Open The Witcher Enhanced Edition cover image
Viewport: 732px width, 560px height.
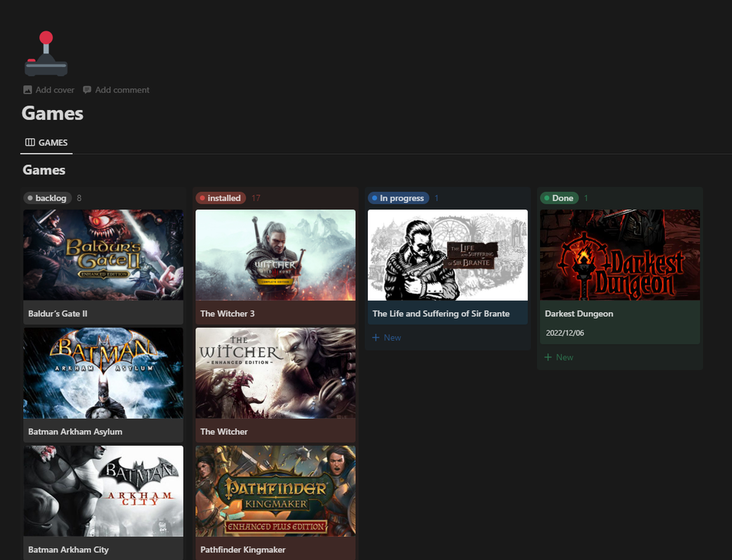coord(275,373)
